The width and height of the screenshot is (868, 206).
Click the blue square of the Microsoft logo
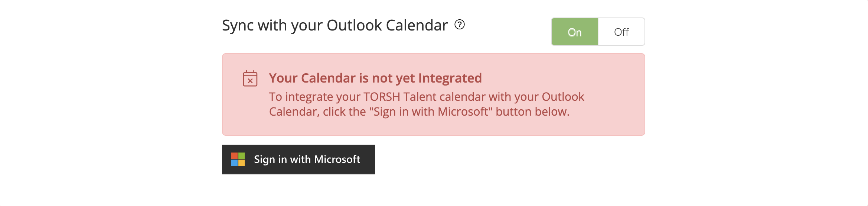pyautogui.click(x=234, y=163)
